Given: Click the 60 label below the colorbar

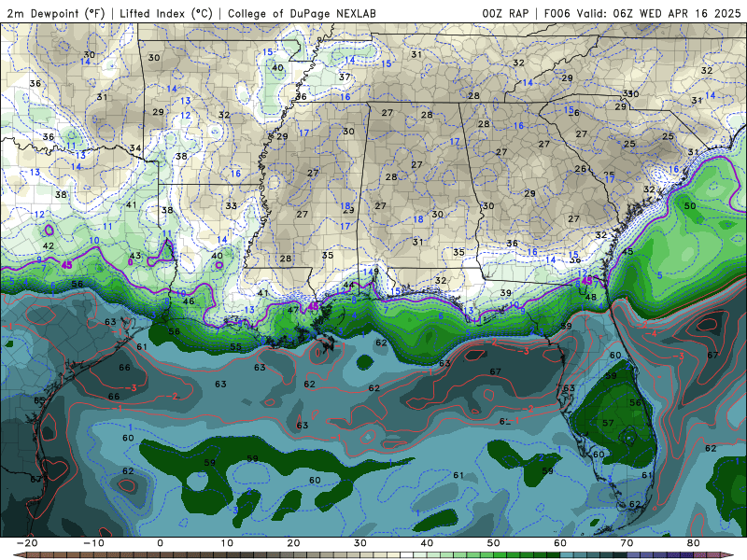Looking at the screenshot, I should pos(560,543).
